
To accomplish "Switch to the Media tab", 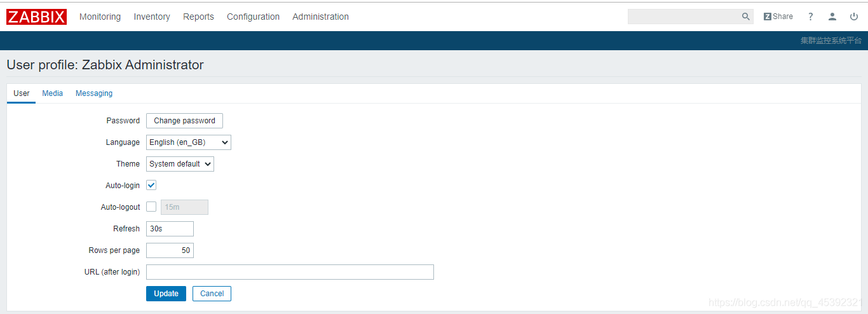I will coord(53,93).
